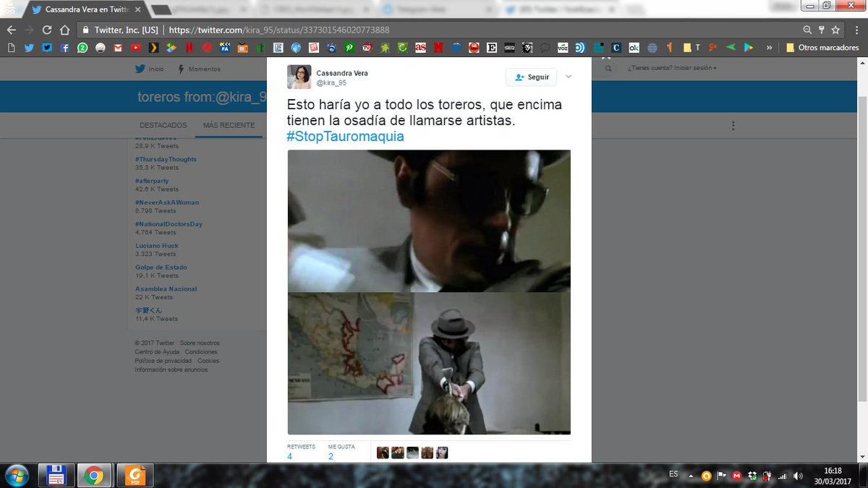This screenshot has height=488, width=868.
Task: Select the MÁS RECIENTE tab
Action: click(x=229, y=125)
